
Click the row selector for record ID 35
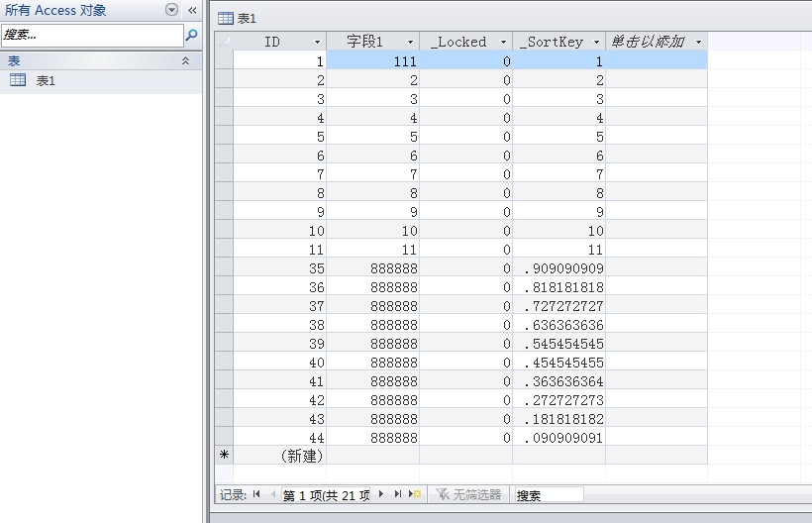[x=224, y=268]
